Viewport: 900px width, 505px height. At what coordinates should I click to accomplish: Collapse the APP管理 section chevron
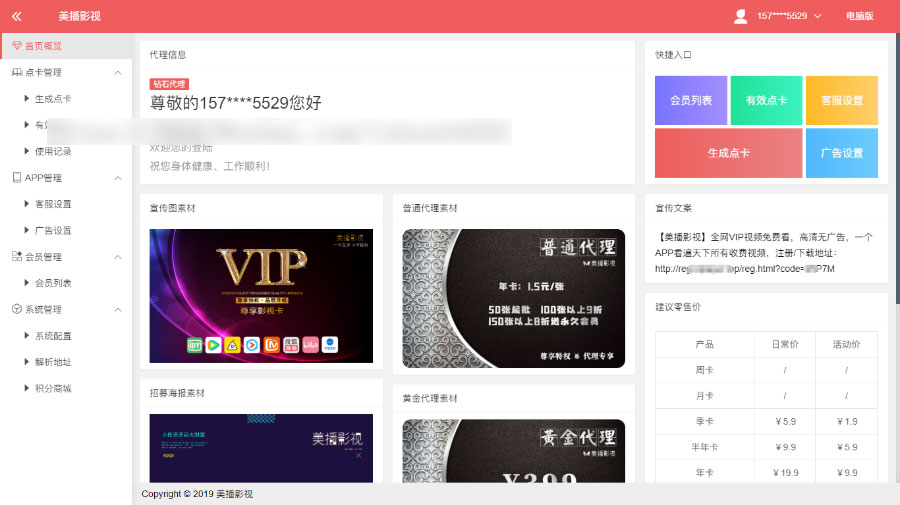pos(118,178)
